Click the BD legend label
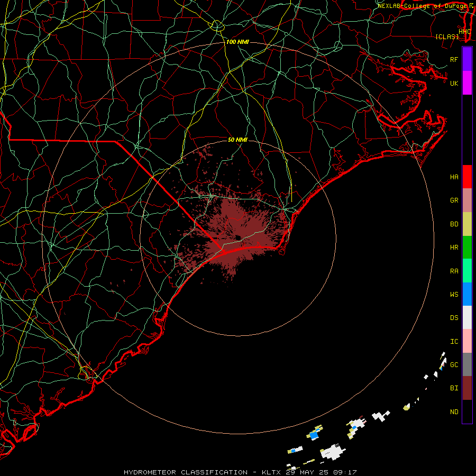The height and width of the screenshot is (476, 476). click(454, 224)
